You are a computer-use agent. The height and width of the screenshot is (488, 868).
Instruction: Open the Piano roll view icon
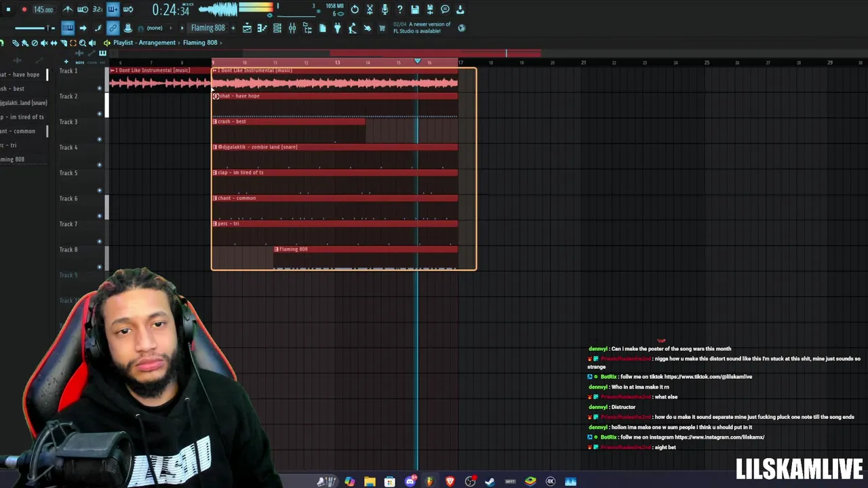coord(262,28)
